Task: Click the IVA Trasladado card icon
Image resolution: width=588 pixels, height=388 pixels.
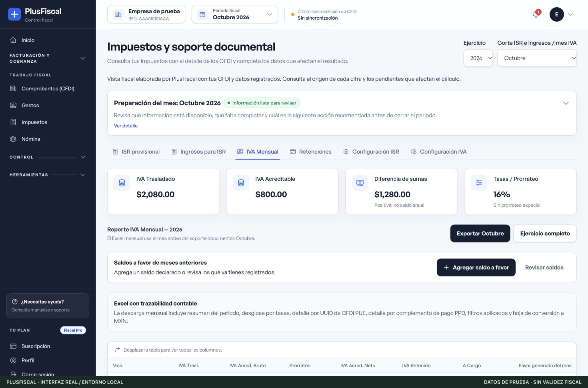Action: coord(122,183)
